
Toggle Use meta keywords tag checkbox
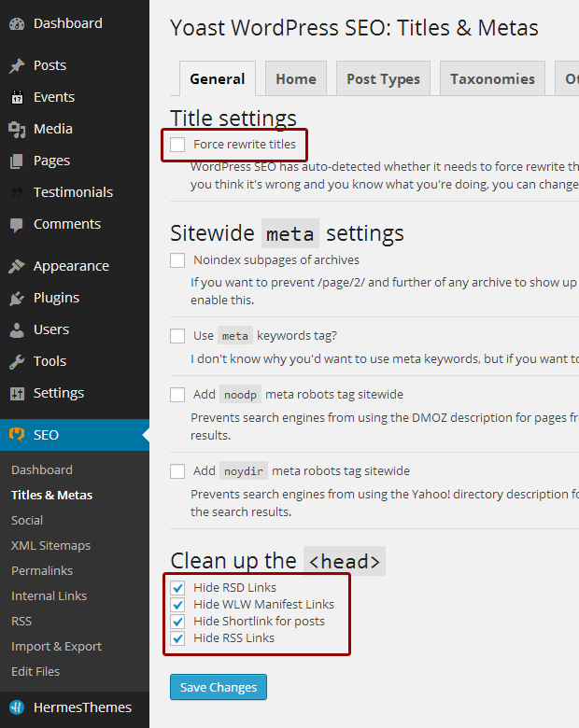coord(177,336)
